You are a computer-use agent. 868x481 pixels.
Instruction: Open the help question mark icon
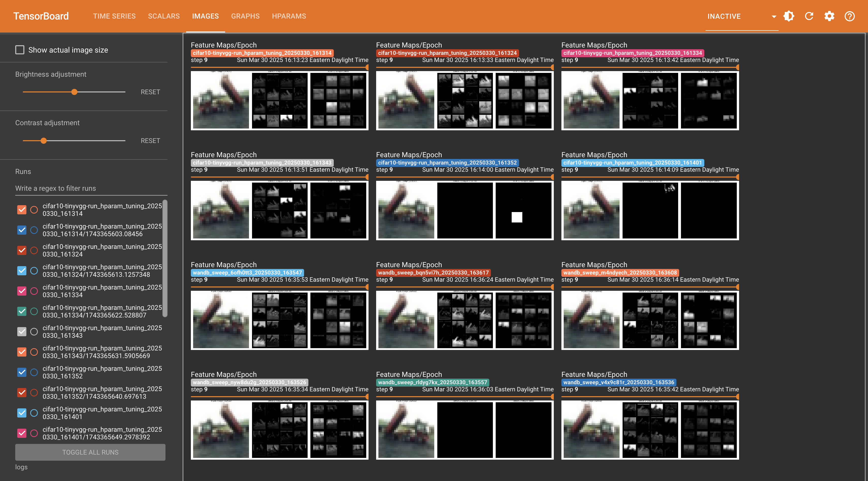(x=849, y=16)
